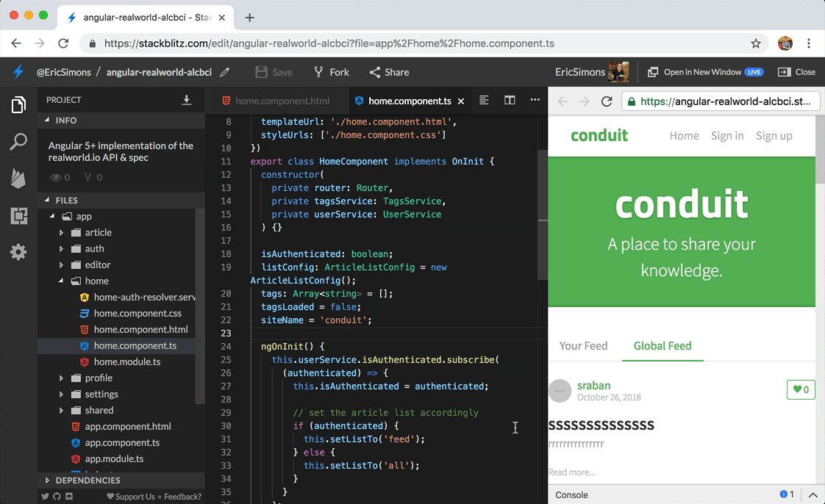Open the settings gear sidebar icon
This screenshot has width=825, height=504.
click(x=18, y=252)
